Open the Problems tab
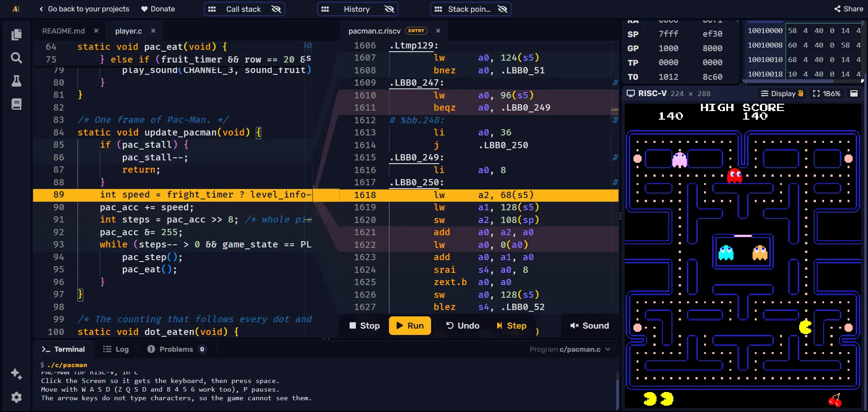868x412 pixels. [176, 349]
